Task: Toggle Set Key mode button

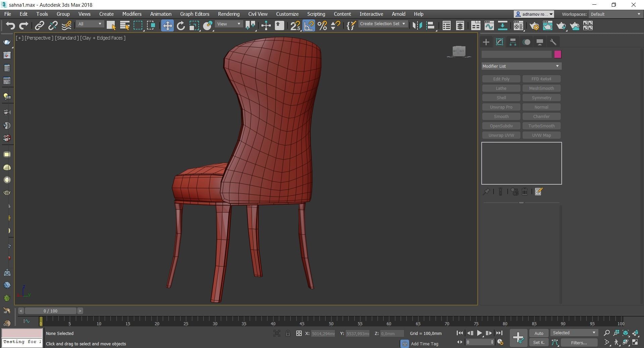Action: tap(539, 342)
